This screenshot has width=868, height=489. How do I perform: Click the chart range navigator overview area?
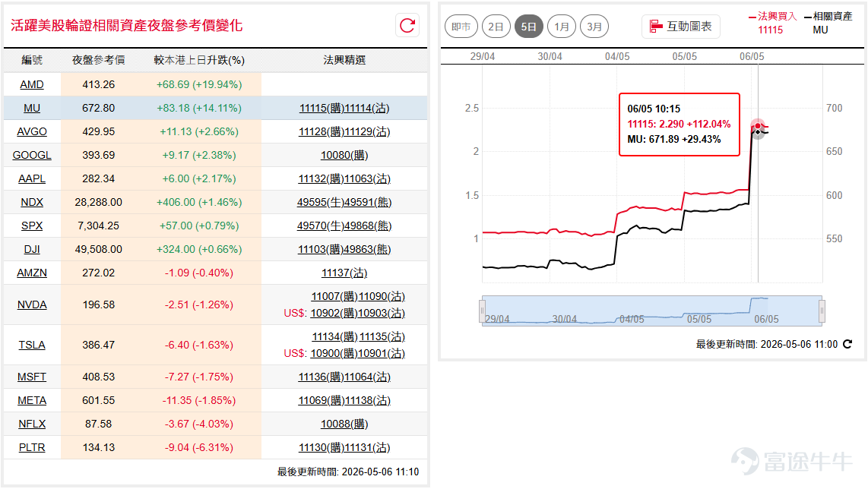click(x=652, y=311)
